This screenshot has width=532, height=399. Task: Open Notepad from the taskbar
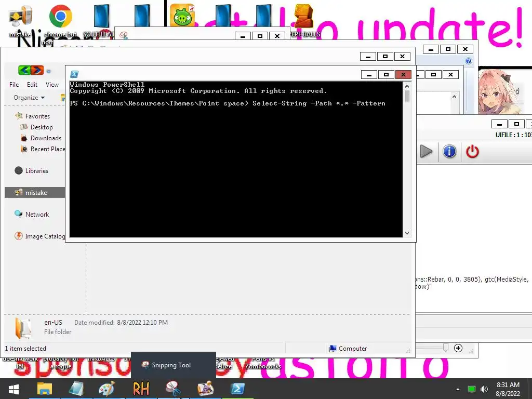(76, 389)
